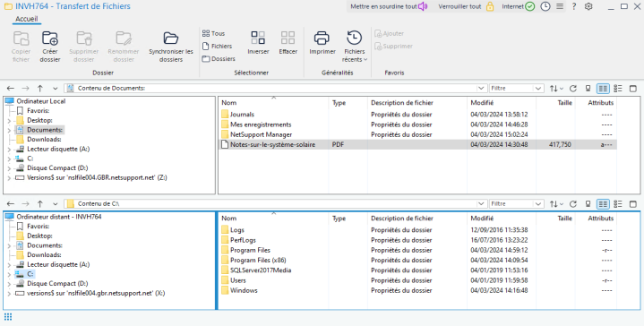Go back in the local pane navigation
The height and width of the screenshot is (326, 644).
click(x=11, y=89)
